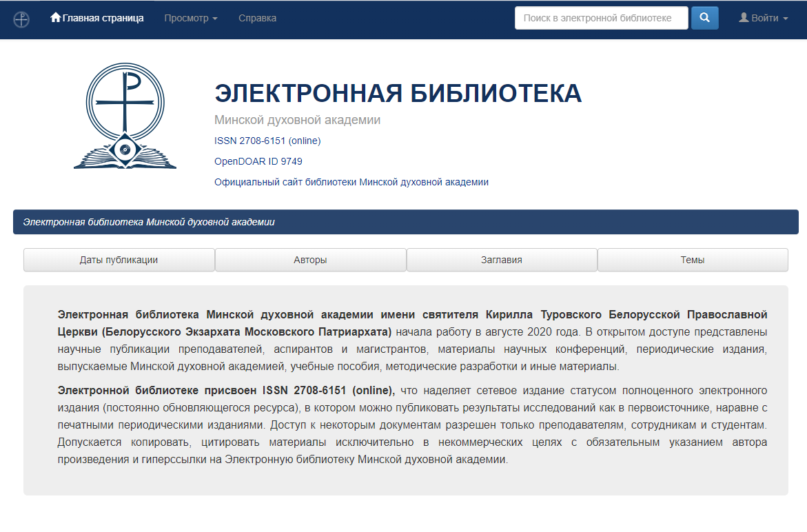Open the Справка menu item
Image resolution: width=807 pixels, height=532 pixels.
click(x=257, y=18)
